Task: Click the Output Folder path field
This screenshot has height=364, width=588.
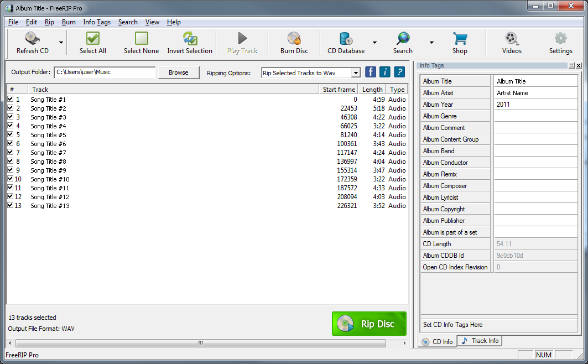Action: pyautogui.click(x=105, y=72)
